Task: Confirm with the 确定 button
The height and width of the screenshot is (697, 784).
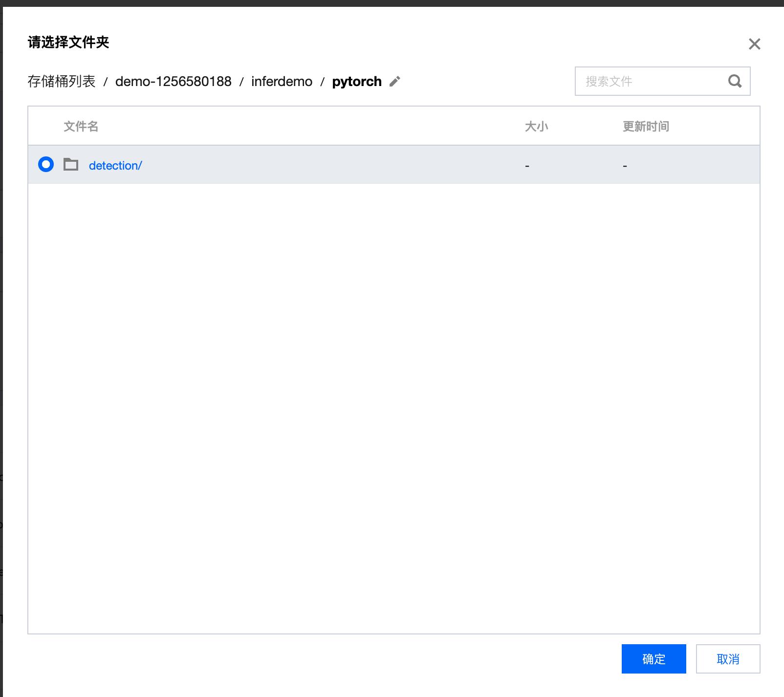Action: 654,659
